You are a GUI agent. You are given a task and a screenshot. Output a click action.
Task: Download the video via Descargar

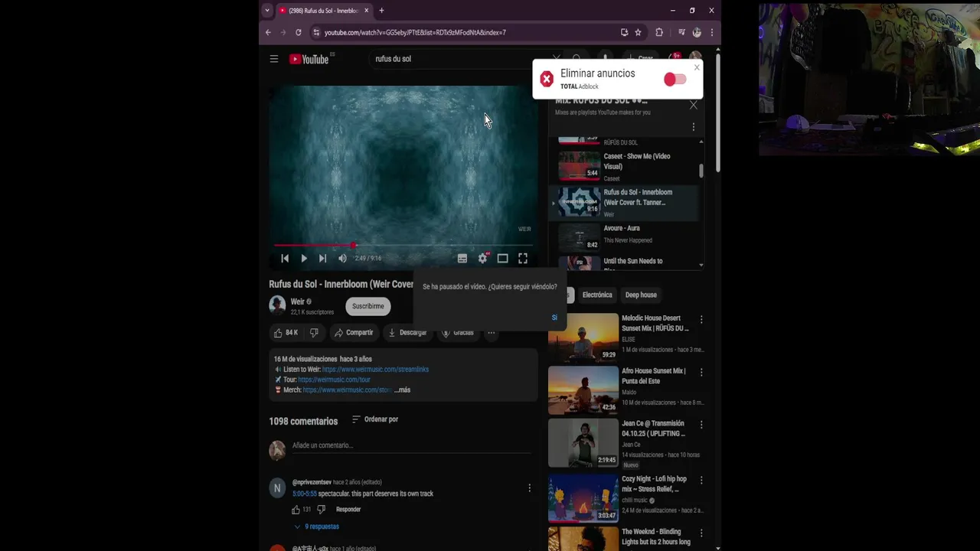click(x=407, y=333)
